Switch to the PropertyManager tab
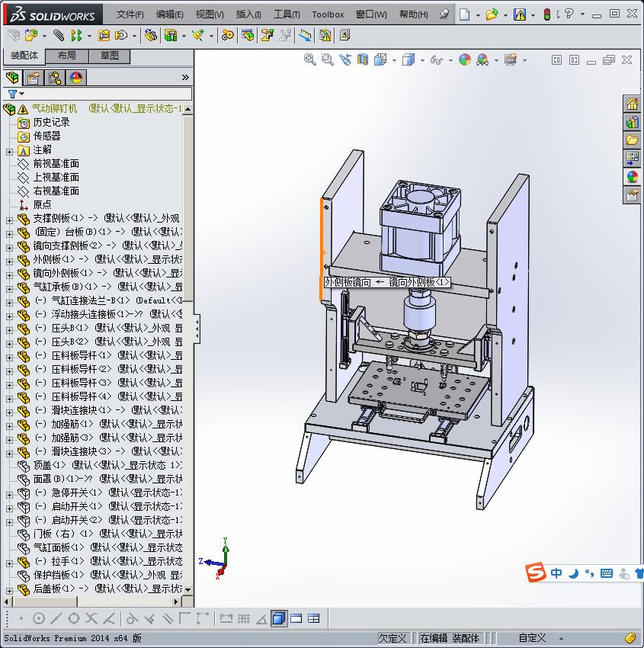The width and height of the screenshot is (644, 648). pos(34,77)
